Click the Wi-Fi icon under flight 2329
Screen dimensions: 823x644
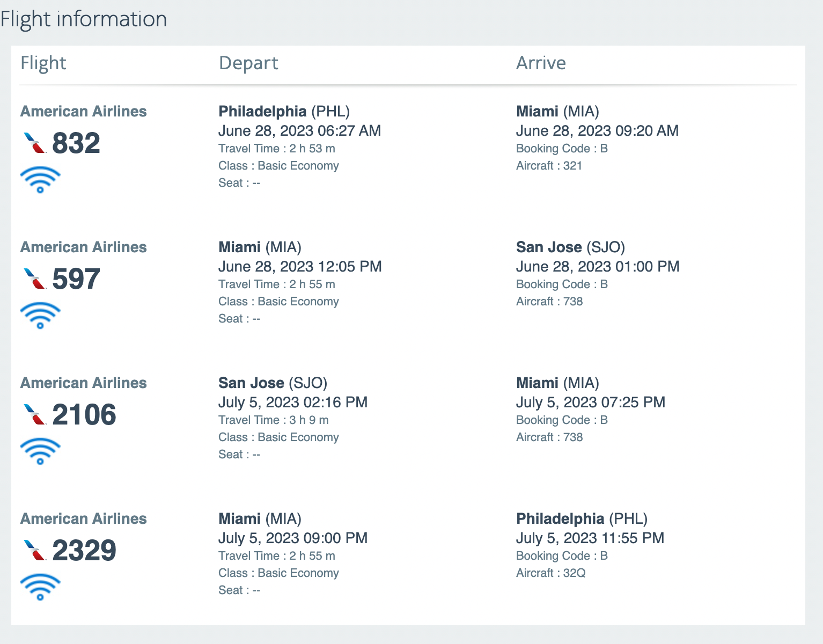[40, 587]
